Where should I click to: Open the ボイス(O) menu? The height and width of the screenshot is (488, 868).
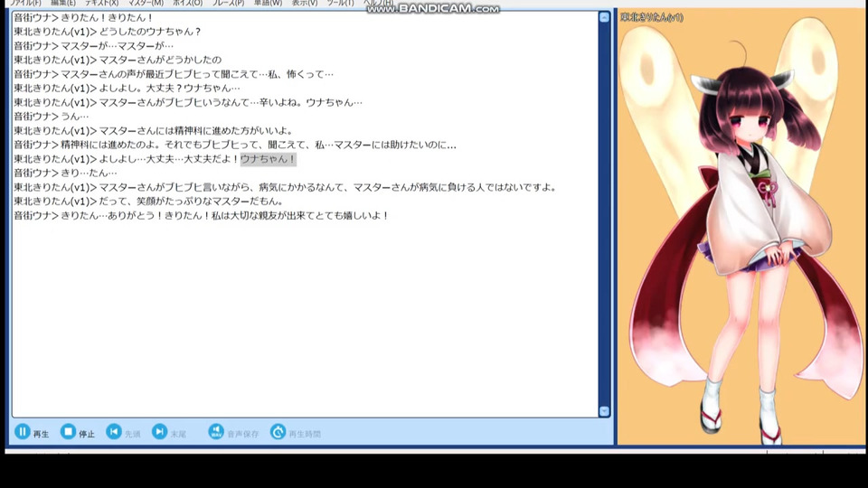pyautogui.click(x=188, y=3)
